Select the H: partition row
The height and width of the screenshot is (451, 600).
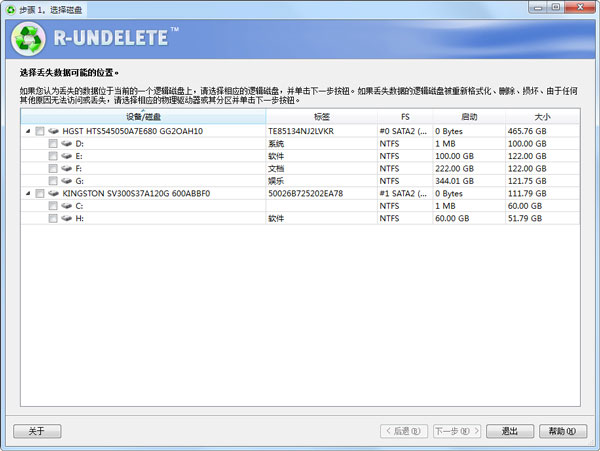click(x=300, y=218)
